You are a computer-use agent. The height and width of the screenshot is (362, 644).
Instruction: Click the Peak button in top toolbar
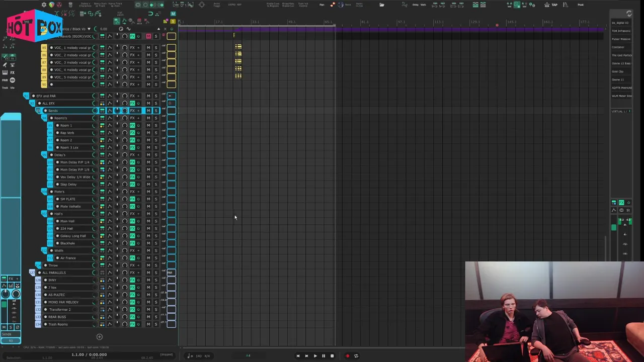581,5
